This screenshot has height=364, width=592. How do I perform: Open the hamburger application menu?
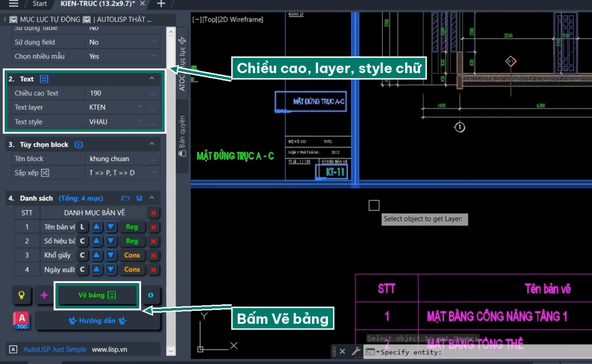tap(14, 4)
